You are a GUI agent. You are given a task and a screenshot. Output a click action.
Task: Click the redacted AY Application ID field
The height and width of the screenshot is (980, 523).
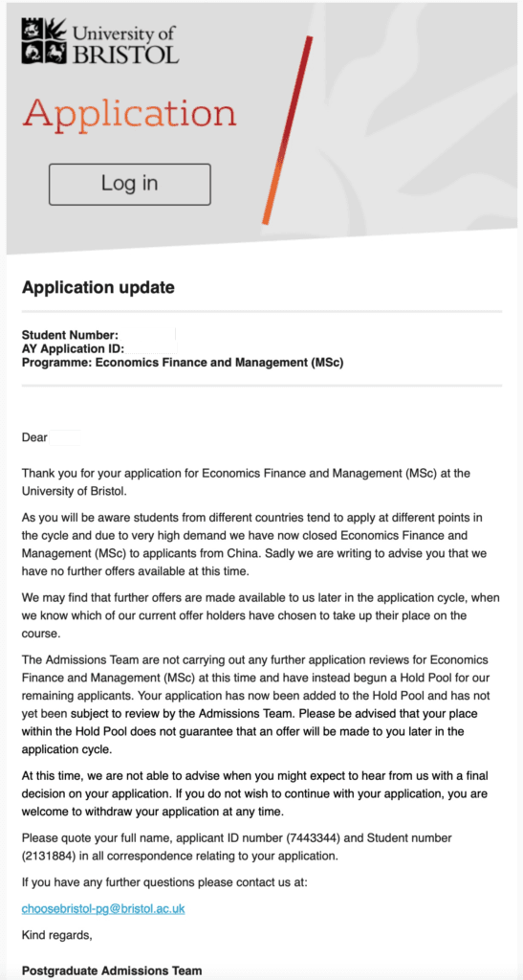(x=152, y=348)
